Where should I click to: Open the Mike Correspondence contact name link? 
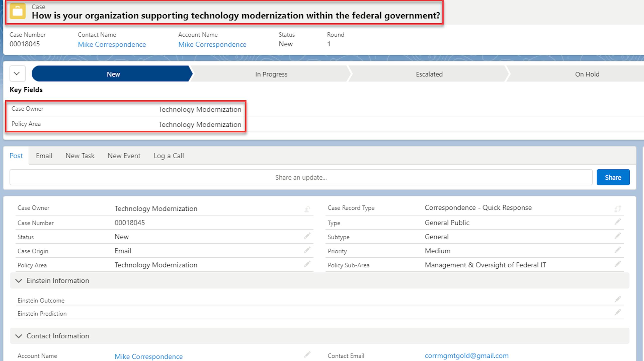click(112, 45)
